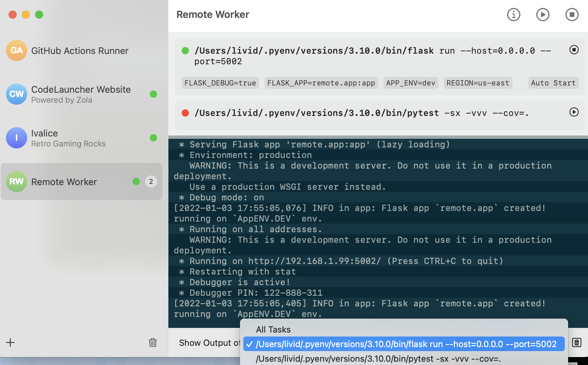Click the add project plus icon
Viewport: 588px width, 365px height.
tap(10, 342)
